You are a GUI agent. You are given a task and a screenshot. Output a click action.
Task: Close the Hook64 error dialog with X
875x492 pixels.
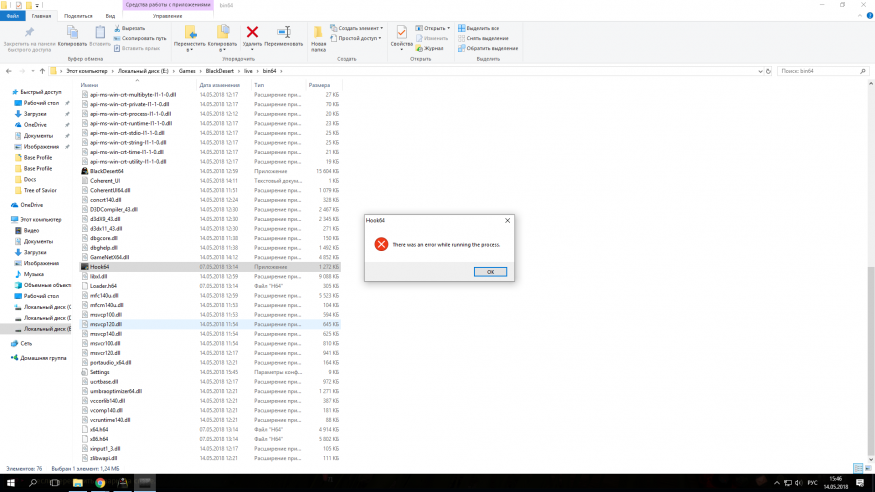pyautogui.click(x=507, y=220)
